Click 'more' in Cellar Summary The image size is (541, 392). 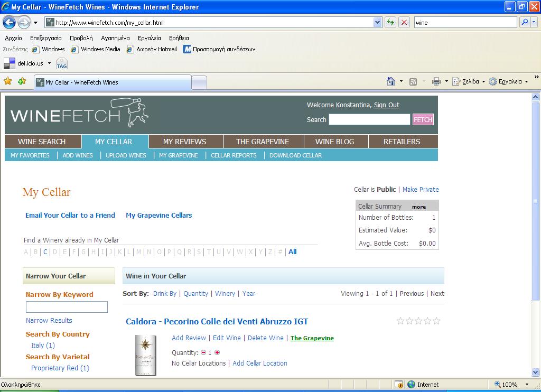[x=419, y=207]
